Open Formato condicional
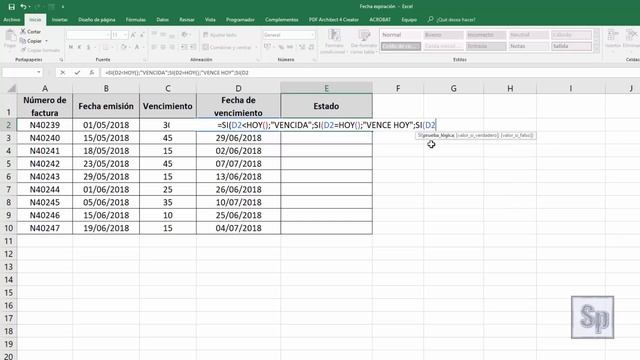640x360 pixels. point(334,42)
